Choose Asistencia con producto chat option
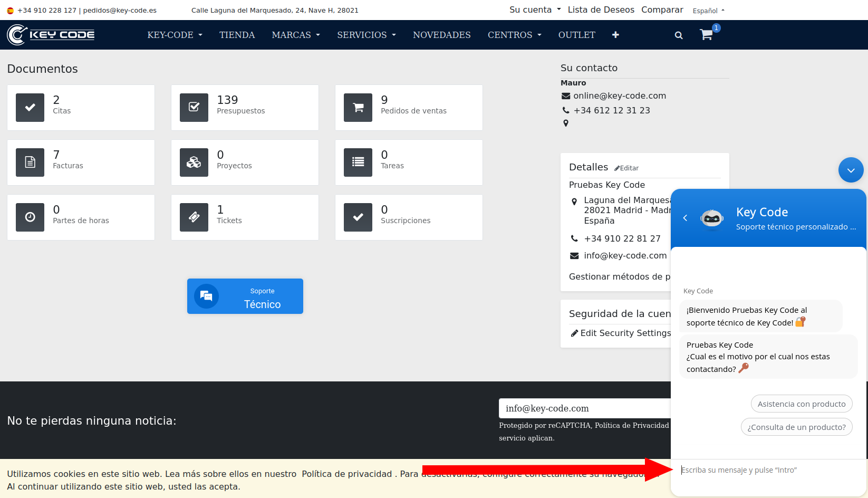This screenshot has height=498, width=868. click(x=802, y=404)
